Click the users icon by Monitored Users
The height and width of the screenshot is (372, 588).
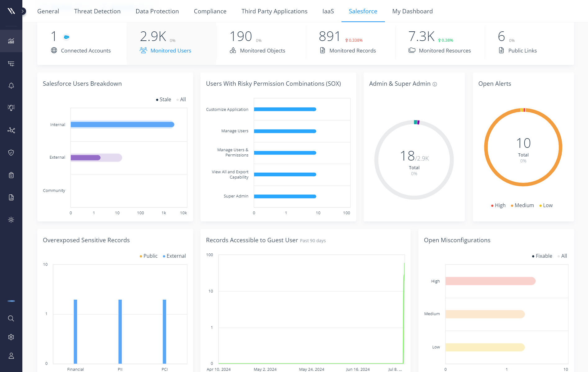coord(143,50)
